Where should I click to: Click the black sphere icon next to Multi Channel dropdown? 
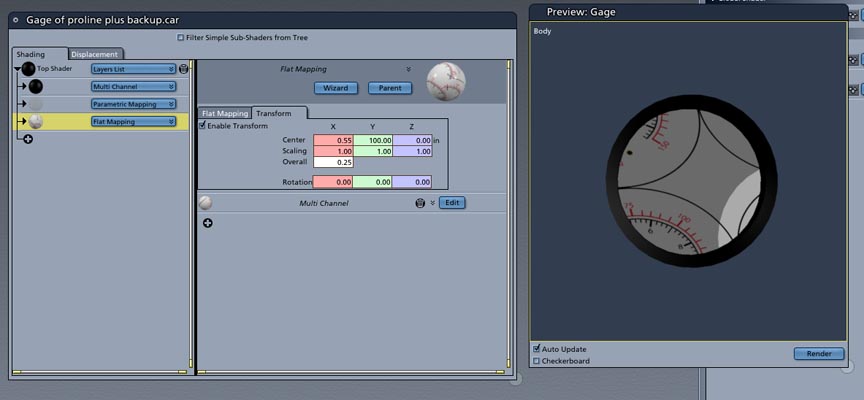[x=36, y=87]
